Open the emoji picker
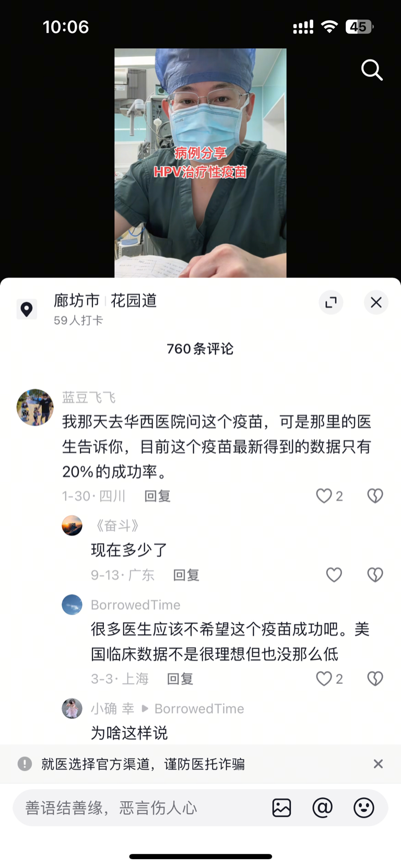The image size is (401, 868). pos(363,807)
